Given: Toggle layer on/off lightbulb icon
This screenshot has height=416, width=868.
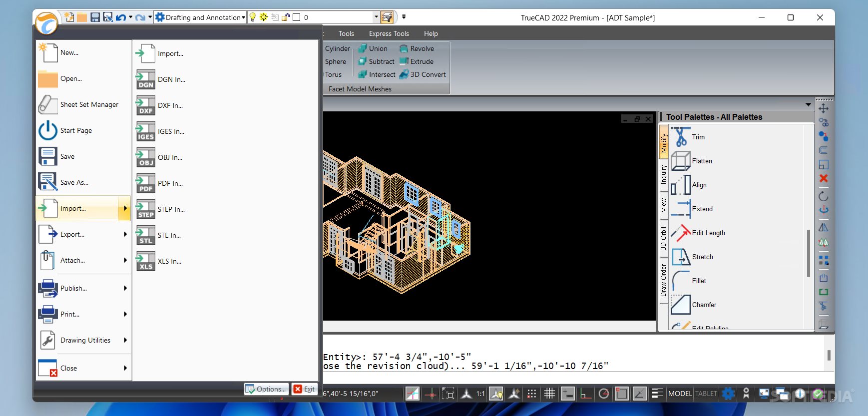Looking at the screenshot, I should [x=253, y=17].
